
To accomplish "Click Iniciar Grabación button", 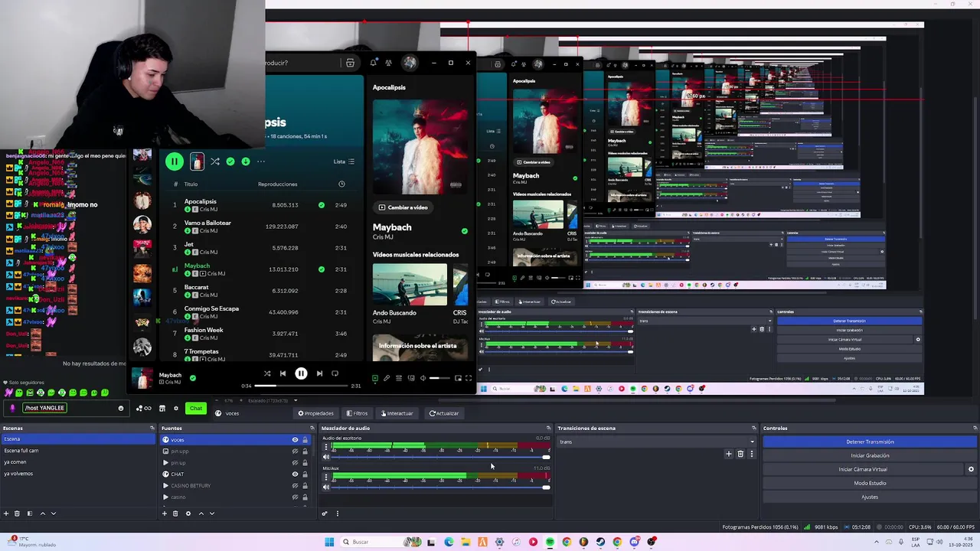I will point(870,455).
